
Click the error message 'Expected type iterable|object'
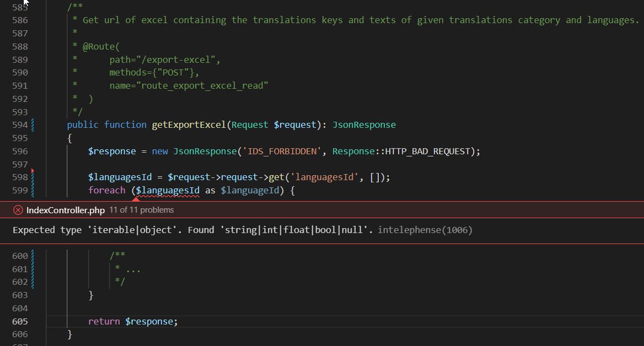(x=192, y=230)
